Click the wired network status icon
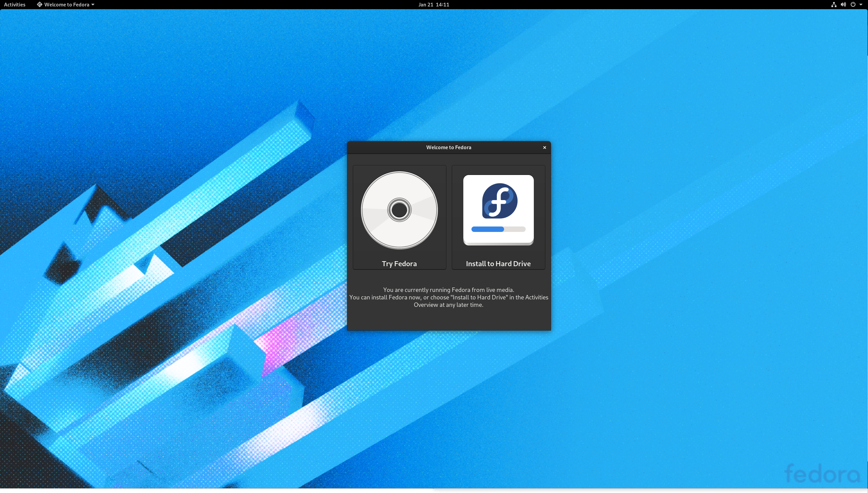Viewport: 868px width, 493px height. coord(834,4)
